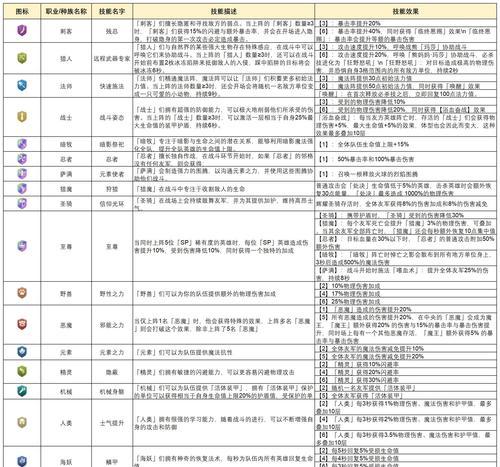Click the 暗牧 name cell
Screen dimensions: 500x467
point(66,144)
